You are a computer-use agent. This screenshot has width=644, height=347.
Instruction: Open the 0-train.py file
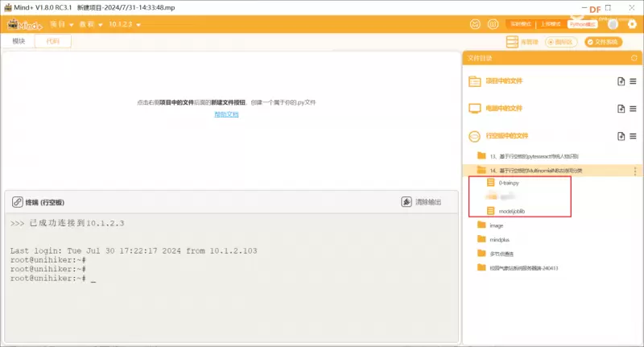pyautogui.click(x=509, y=183)
